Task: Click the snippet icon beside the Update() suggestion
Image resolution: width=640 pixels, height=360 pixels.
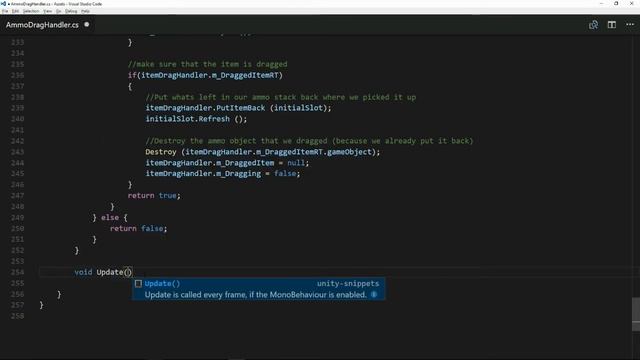Action: (x=138, y=283)
